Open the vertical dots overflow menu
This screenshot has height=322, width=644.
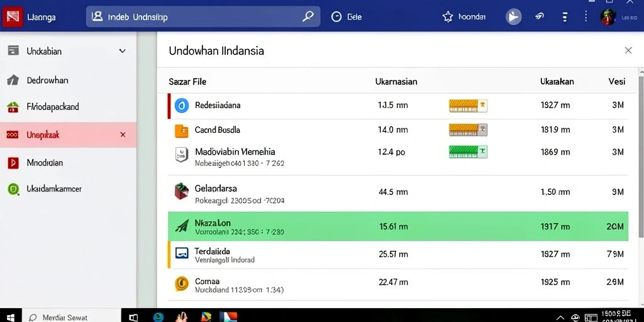586,17
